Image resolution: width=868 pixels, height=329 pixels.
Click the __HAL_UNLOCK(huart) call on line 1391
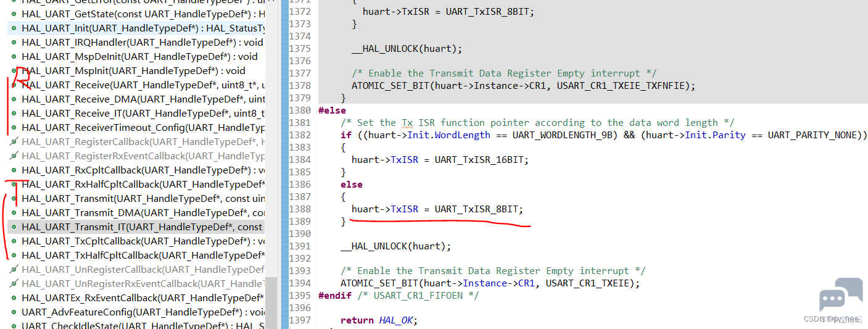395,246
